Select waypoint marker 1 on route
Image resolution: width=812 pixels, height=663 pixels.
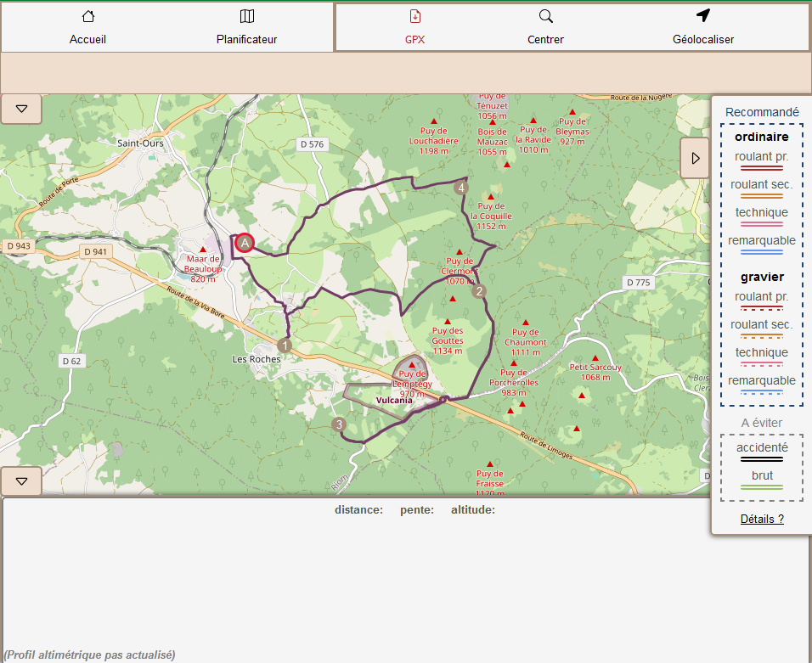(x=284, y=346)
